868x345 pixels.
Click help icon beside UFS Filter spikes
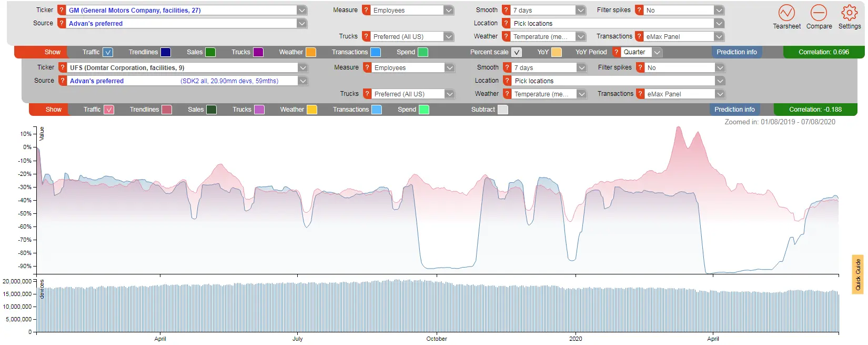[x=640, y=67]
